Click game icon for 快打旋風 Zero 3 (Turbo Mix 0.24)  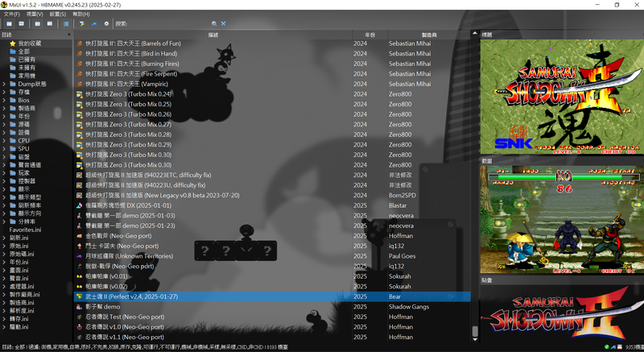click(80, 94)
